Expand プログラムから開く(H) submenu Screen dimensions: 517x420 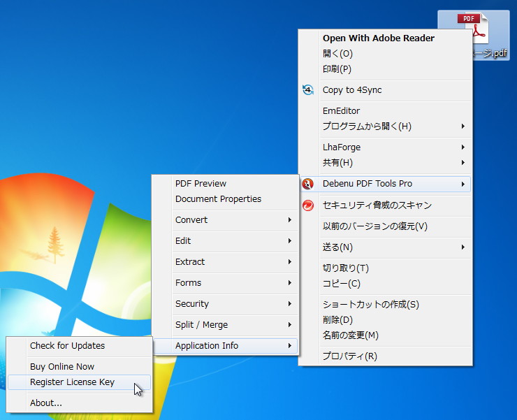pyautogui.click(x=385, y=126)
